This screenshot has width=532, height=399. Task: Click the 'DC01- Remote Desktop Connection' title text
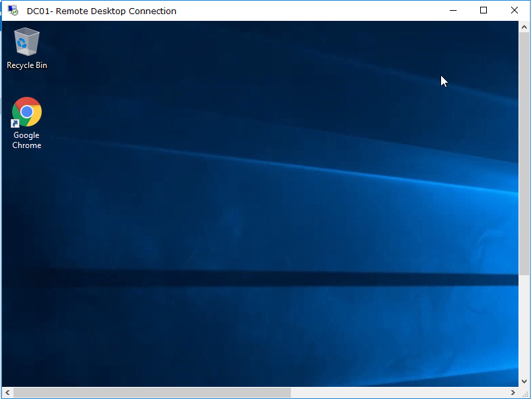point(102,11)
